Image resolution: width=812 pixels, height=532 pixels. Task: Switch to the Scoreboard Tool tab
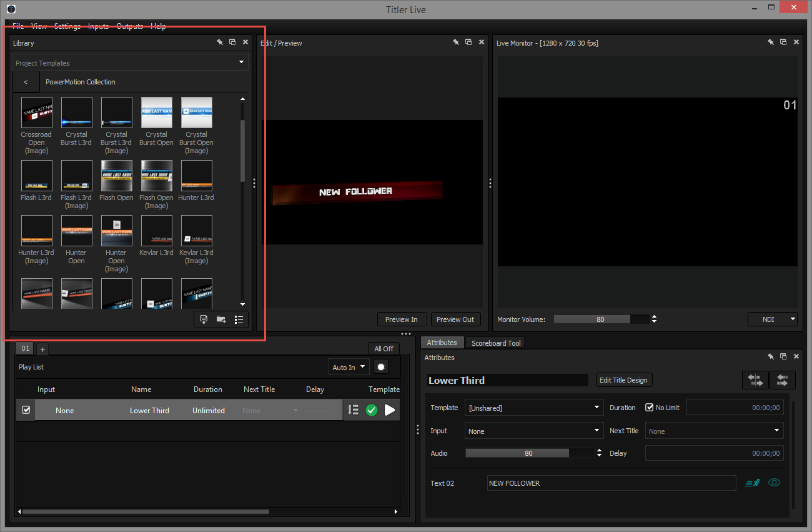(496, 343)
